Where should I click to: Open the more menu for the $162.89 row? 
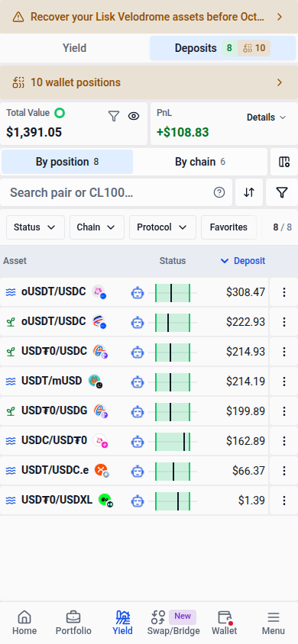[x=283, y=441]
